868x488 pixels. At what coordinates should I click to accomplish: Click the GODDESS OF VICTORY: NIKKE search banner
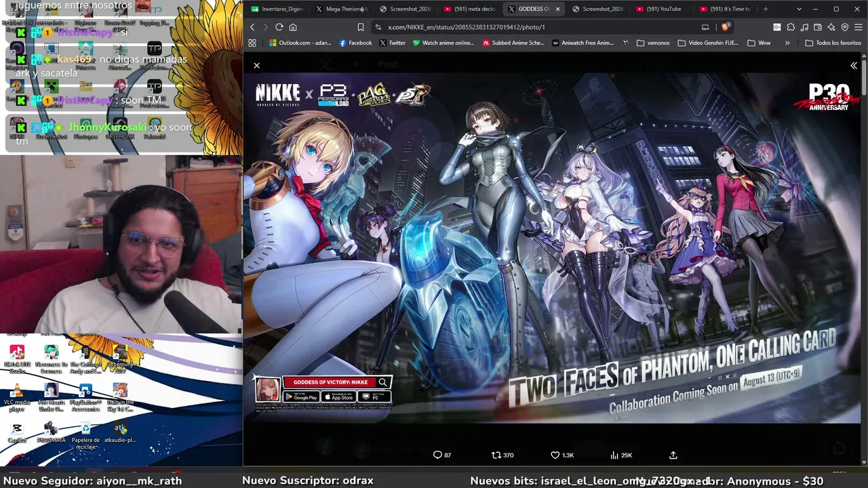(x=337, y=382)
